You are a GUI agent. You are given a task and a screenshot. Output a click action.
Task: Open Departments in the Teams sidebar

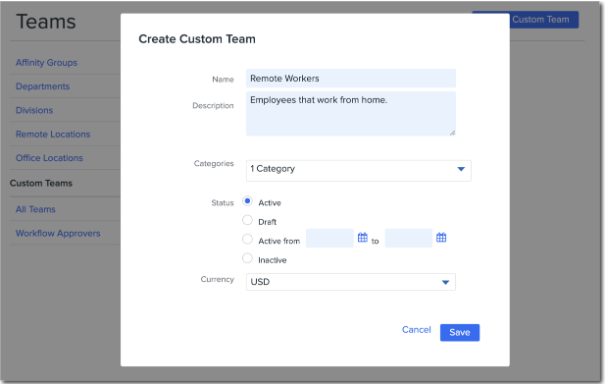[x=42, y=86]
